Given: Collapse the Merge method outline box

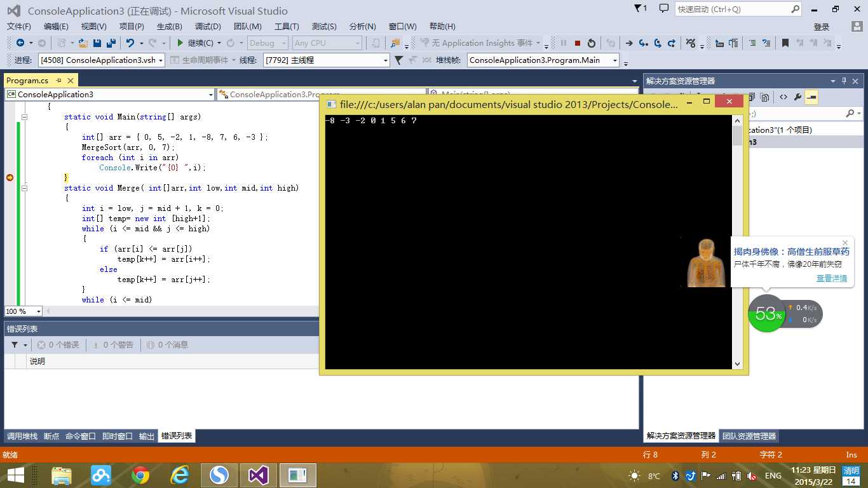Looking at the screenshot, I should tap(24, 188).
